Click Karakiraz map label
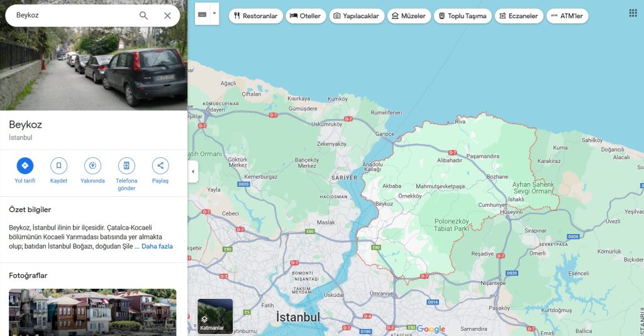This screenshot has width=644, height=336. (x=548, y=161)
